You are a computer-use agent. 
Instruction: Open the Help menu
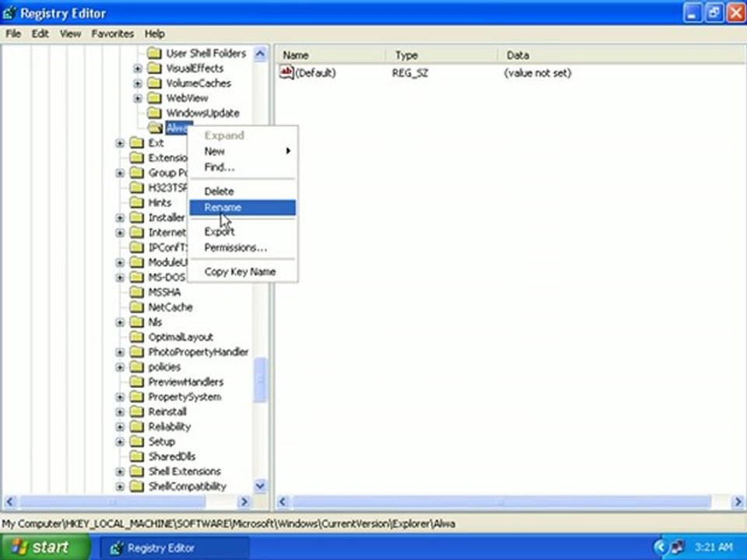pos(154,33)
